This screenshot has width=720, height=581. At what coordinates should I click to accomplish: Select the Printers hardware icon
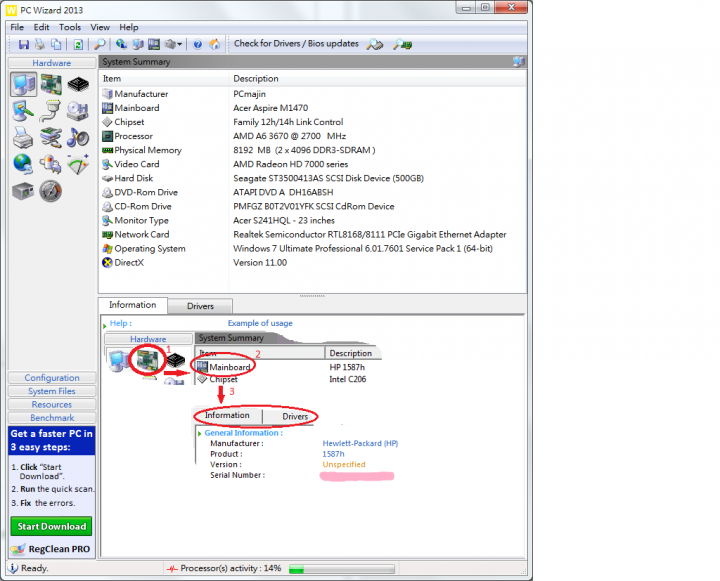(23, 138)
